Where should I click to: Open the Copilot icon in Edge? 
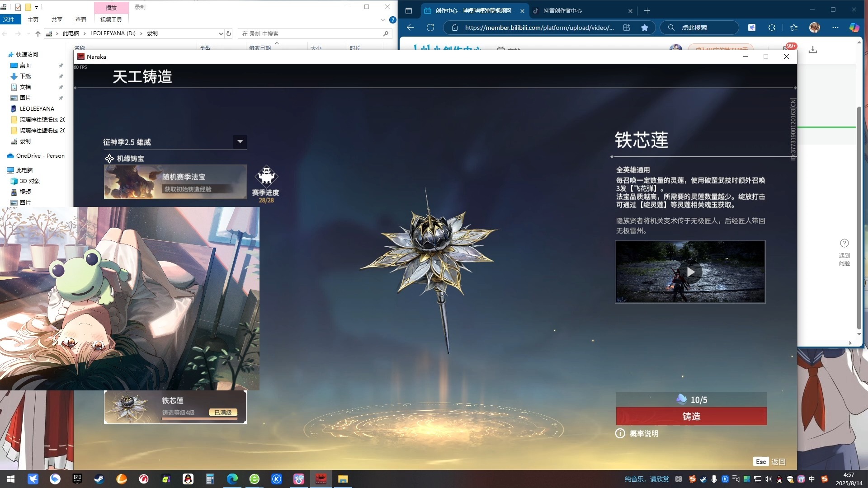[x=854, y=28]
